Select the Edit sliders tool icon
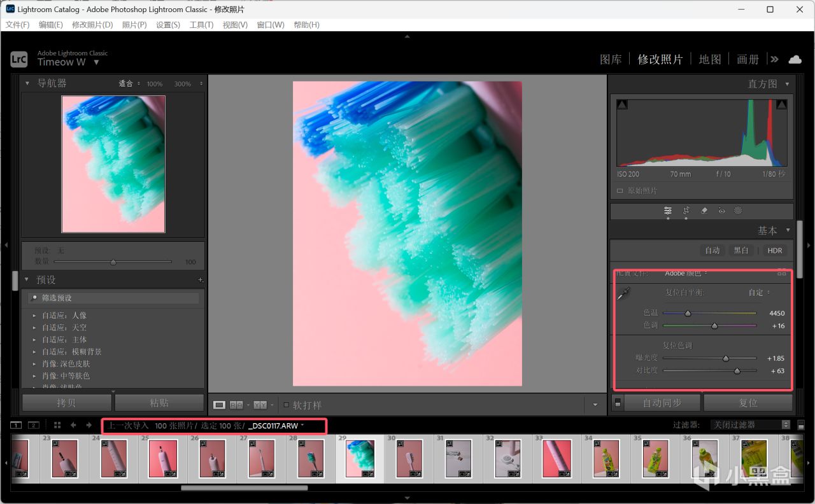The width and height of the screenshot is (815, 504). coord(668,211)
